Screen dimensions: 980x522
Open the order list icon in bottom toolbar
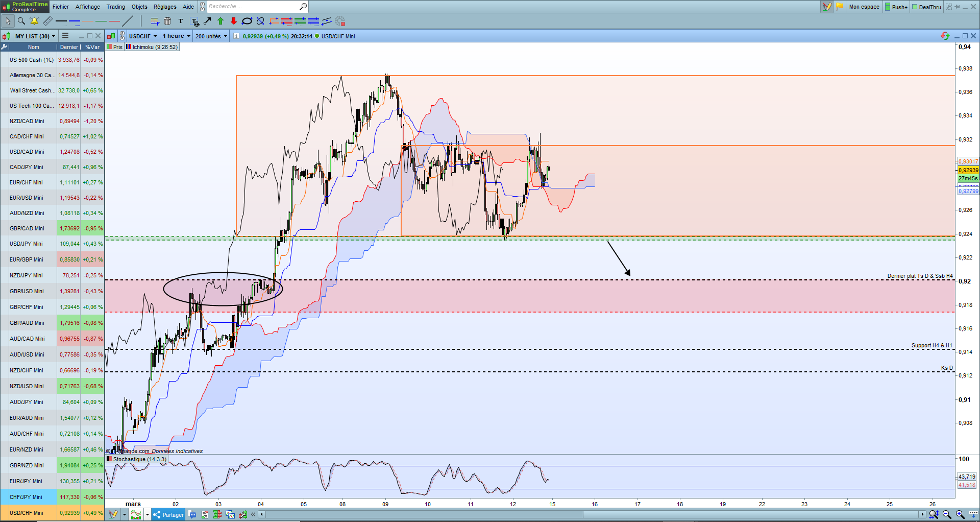coord(205,514)
